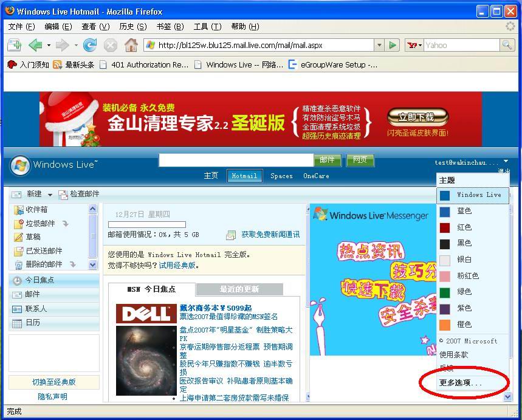Click the drafts 草稿 folder icon

[x=19, y=237]
